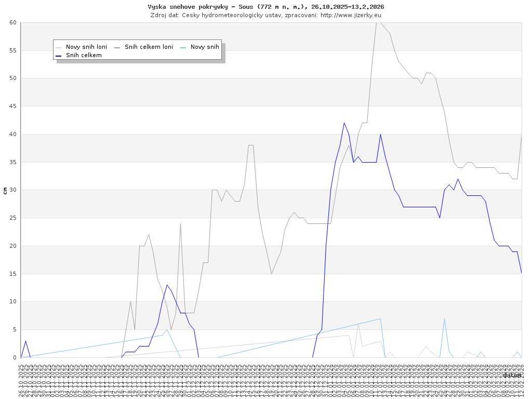Screen dimensions: 532x399
Task: Click the "cm" y-axis unit label
Action: 5,190
